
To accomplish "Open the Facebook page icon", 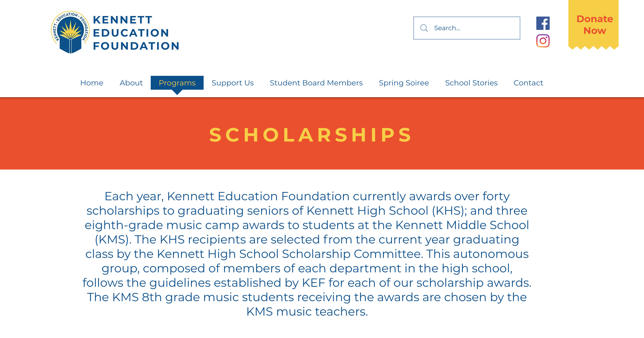I will click(543, 23).
